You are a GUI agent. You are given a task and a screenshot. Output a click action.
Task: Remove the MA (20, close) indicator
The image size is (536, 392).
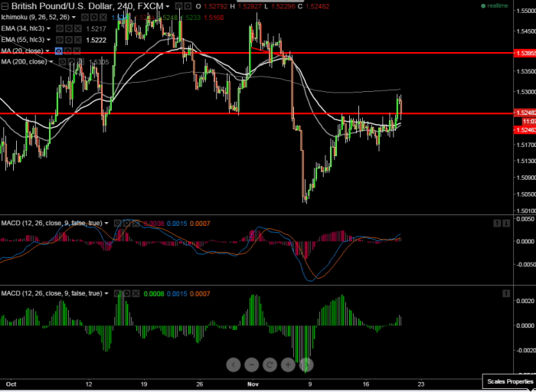[77, 51]
